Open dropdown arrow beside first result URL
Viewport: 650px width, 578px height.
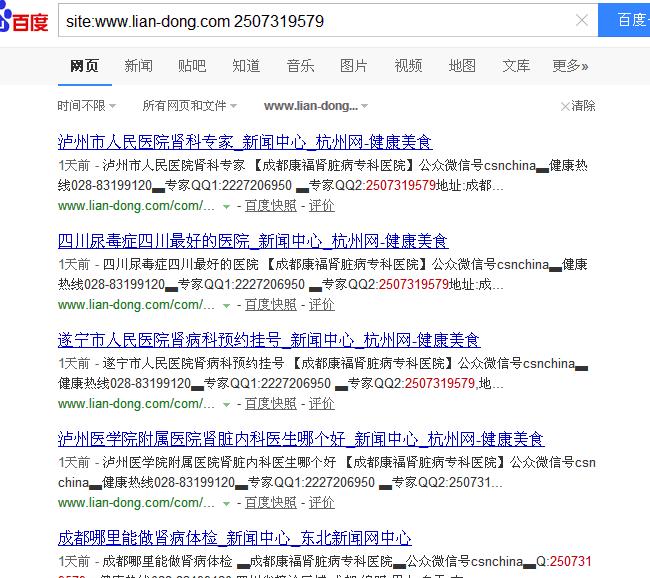tap(227, 206)
